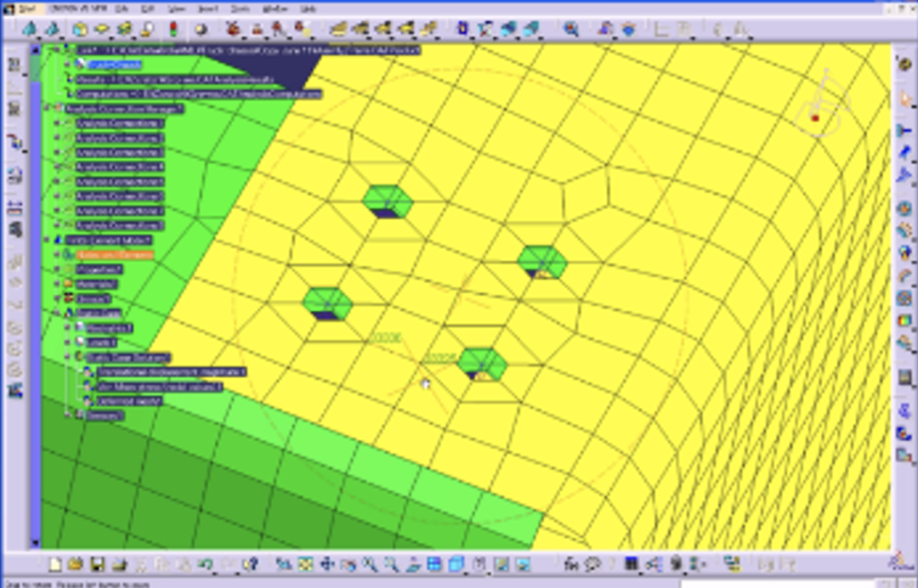Expand the Static Case Solution node
This screenshot has width=918, height=588.
(68, 358)
